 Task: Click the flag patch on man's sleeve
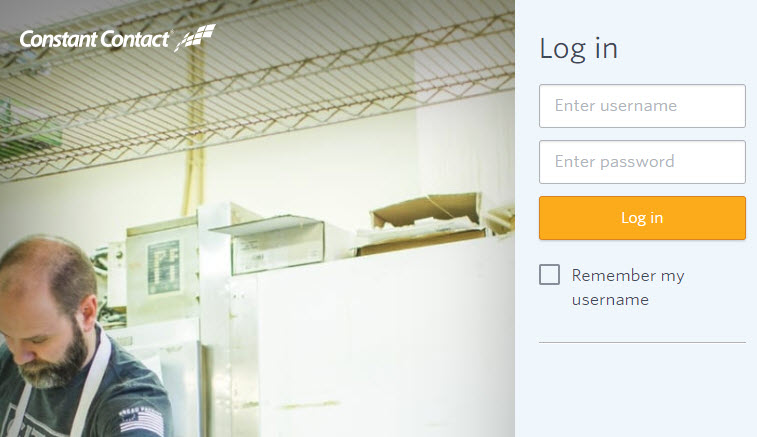click(141, 421)
